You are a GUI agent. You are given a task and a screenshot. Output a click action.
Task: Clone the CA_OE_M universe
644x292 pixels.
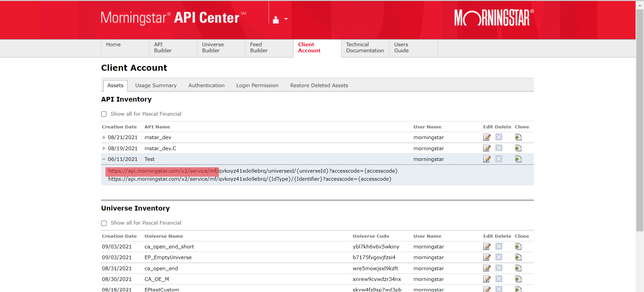coord(518,279)
